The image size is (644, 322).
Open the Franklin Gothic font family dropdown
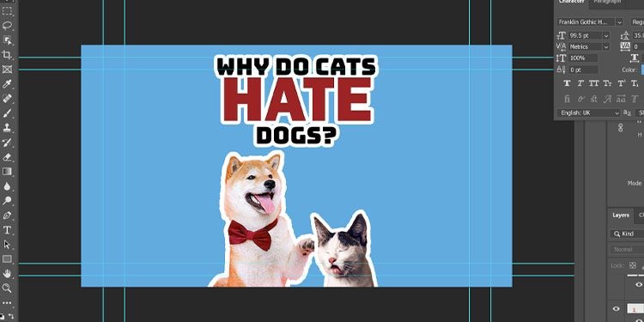pos(619,21)
